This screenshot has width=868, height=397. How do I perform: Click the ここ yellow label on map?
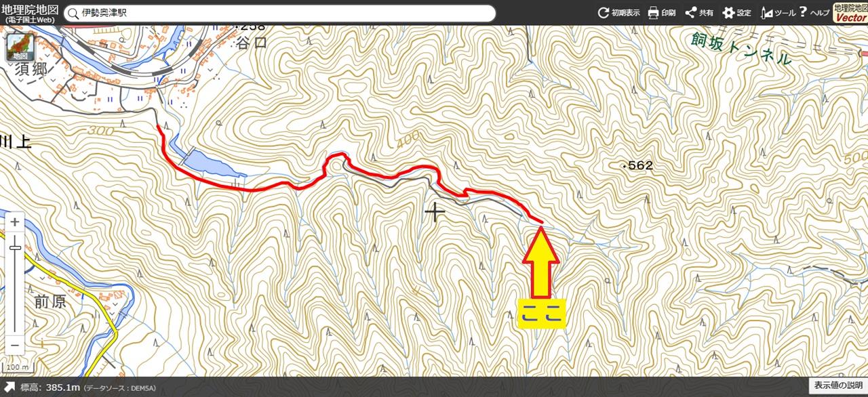(x=541, y=314)
